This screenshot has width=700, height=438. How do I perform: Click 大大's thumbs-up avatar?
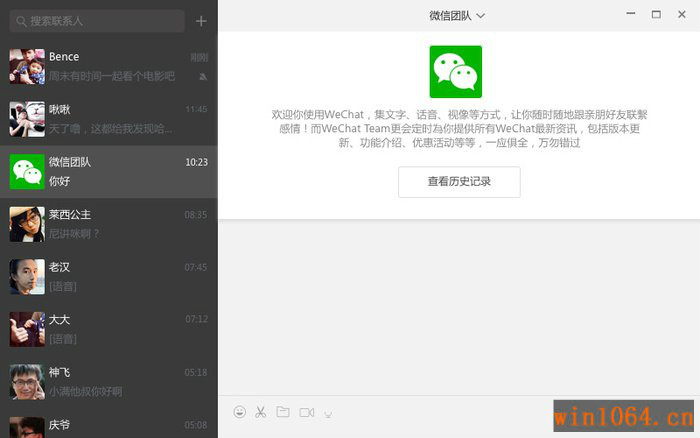click(x=27, y=330)
